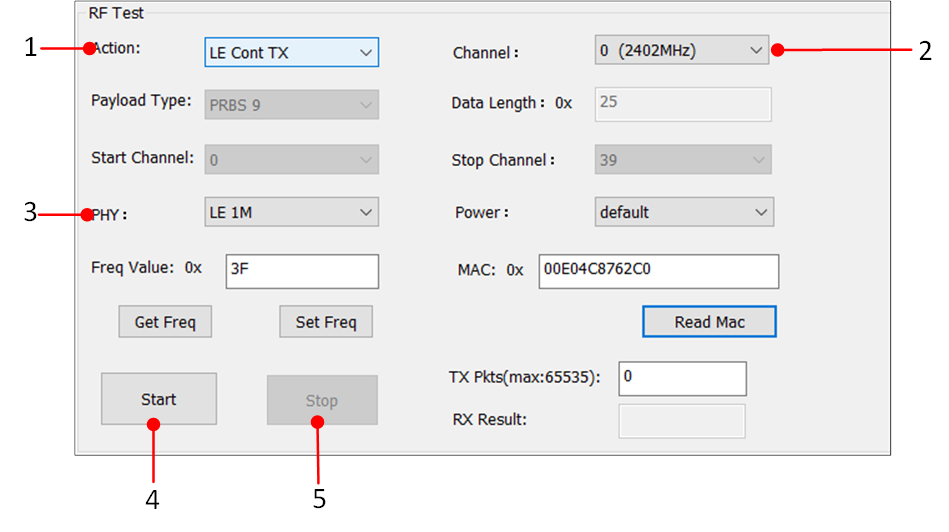Image resolution: width=949 pixels, height=532 pixels.
Task: Click the Read Mac button
Action: [708, 322]
